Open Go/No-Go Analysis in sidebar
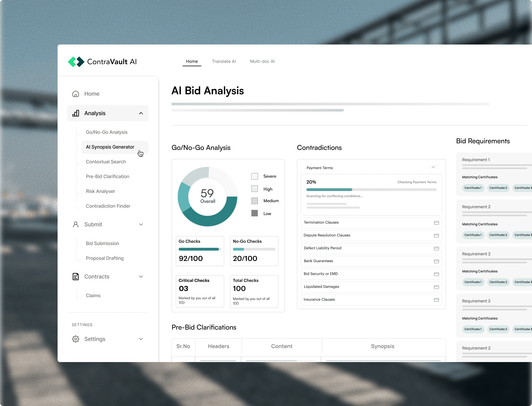Image resolution: width=532 pixels, height=406 pixels. tap(107, 132)
